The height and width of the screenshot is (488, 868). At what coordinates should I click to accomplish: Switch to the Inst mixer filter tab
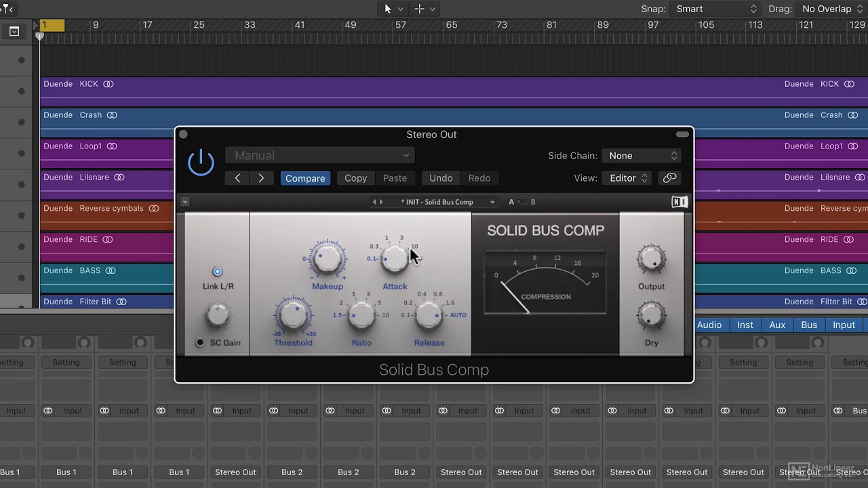[x=745, y=325]
